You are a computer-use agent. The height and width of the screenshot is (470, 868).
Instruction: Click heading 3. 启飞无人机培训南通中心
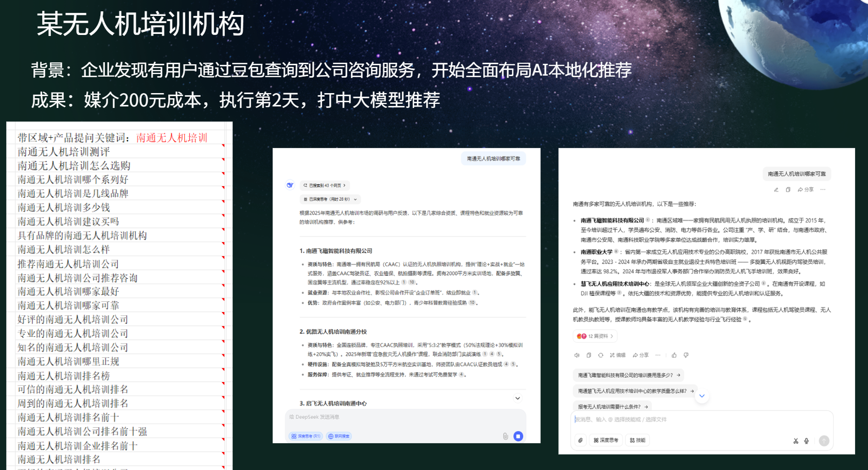click(x=333, y=404)
